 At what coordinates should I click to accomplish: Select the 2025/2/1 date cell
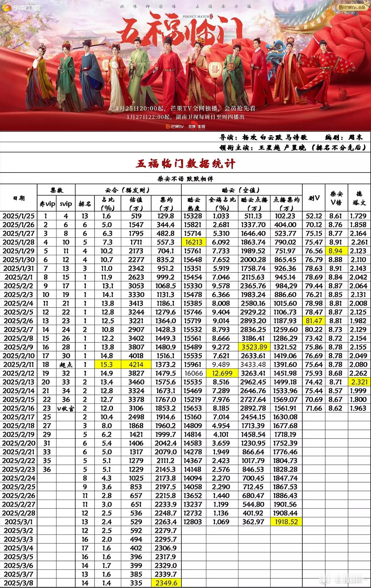click(x=19, y=277)
